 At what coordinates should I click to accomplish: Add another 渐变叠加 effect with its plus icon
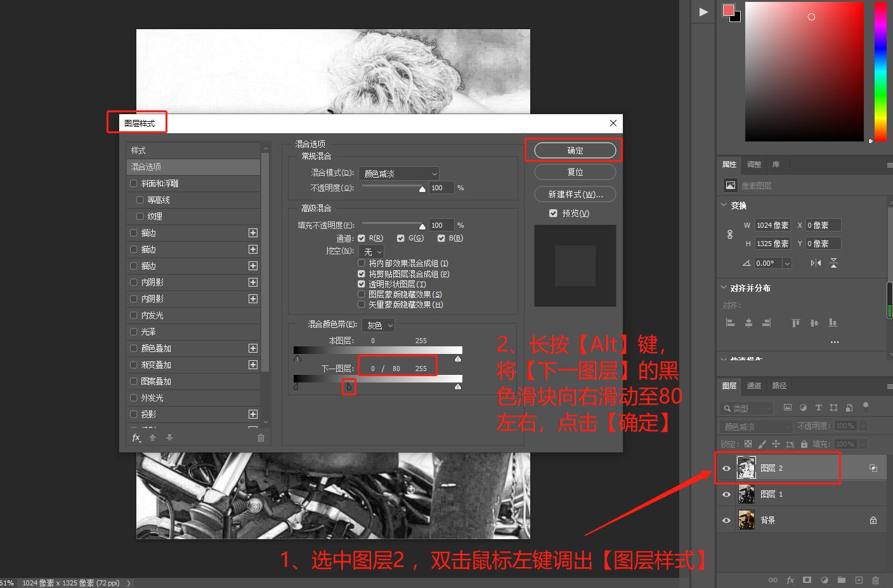(253, 365)
